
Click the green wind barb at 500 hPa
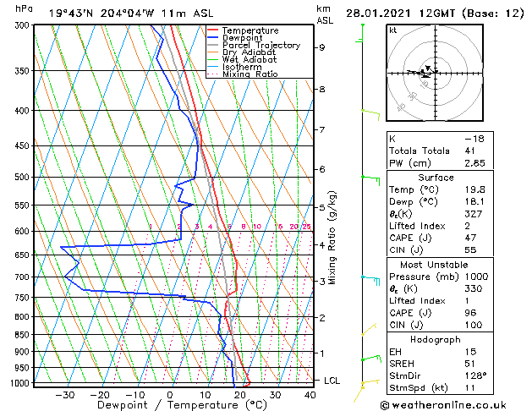[x=370, y=180]
